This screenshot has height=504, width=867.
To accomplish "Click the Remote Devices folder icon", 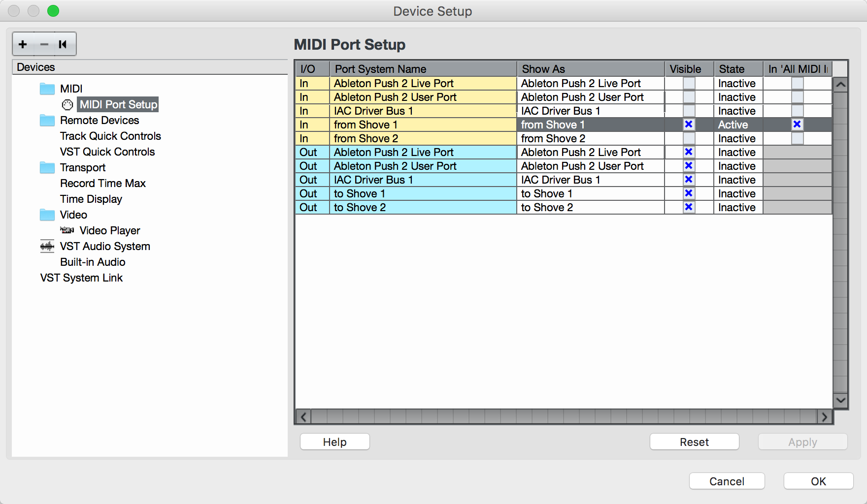I will tap(47, 120).
